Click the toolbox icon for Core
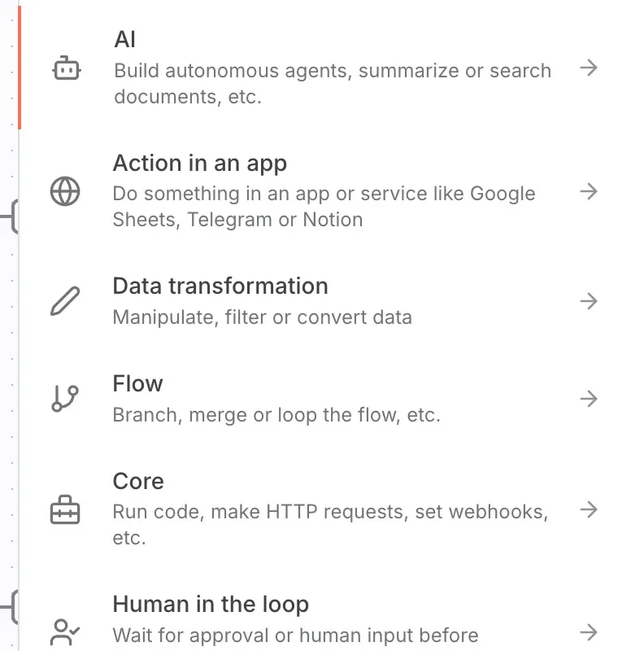Viewport: 644px width, 651px height. [65, 509]
